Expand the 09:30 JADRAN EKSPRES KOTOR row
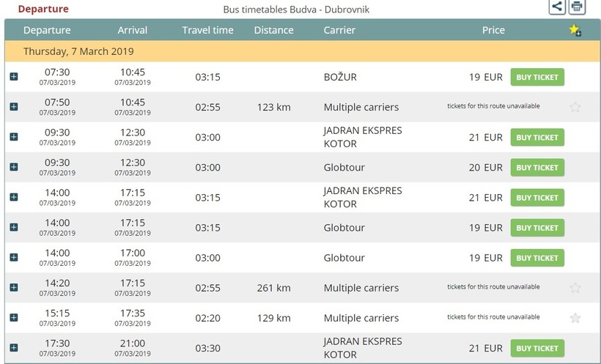This screenshot has width=601, height=364. pos(14,137)
